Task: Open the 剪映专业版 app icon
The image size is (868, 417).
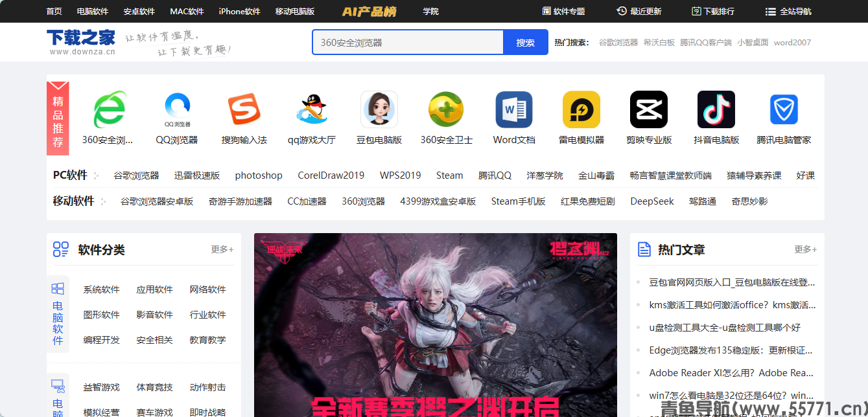Action: 649,109
